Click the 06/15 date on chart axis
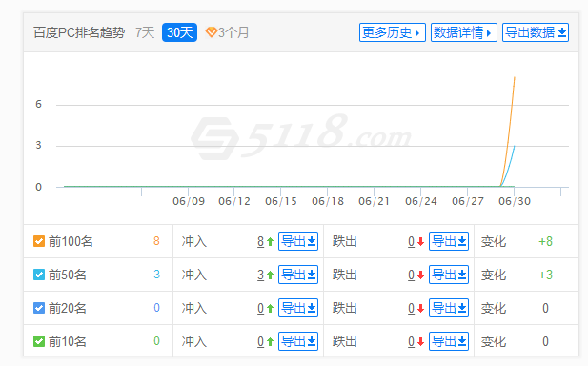 click(x=281, y=201)
